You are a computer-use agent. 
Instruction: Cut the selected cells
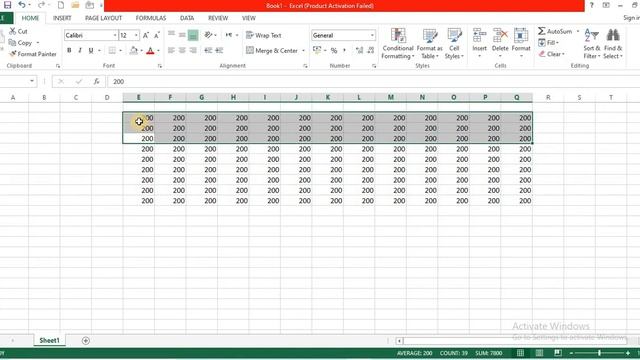[18, 31]
